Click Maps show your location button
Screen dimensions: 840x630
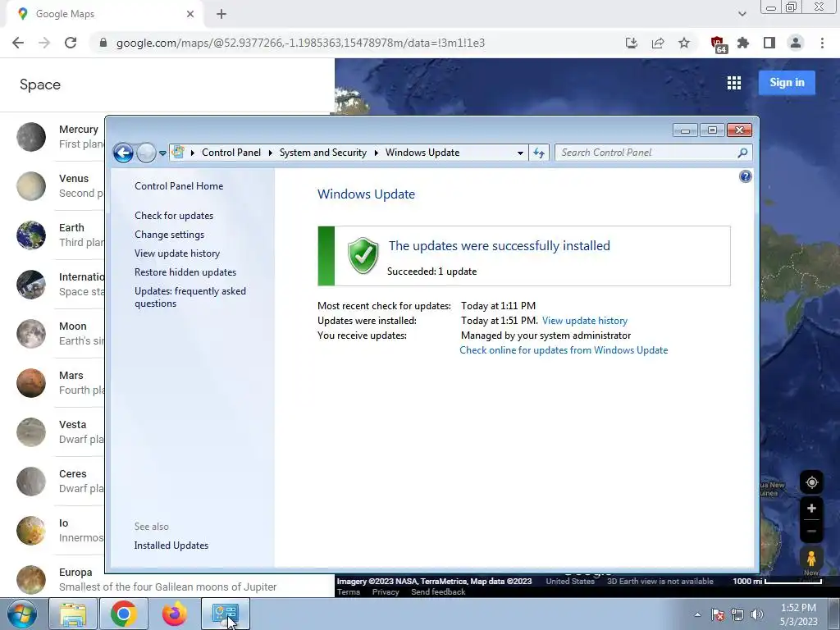pyautogui.click(x=811, y=482)
